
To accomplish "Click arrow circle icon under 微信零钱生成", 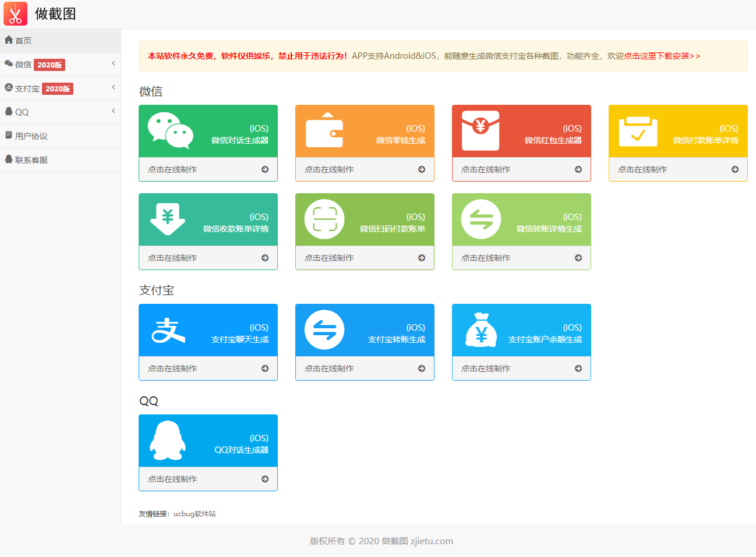I will [x=422, y=169].
